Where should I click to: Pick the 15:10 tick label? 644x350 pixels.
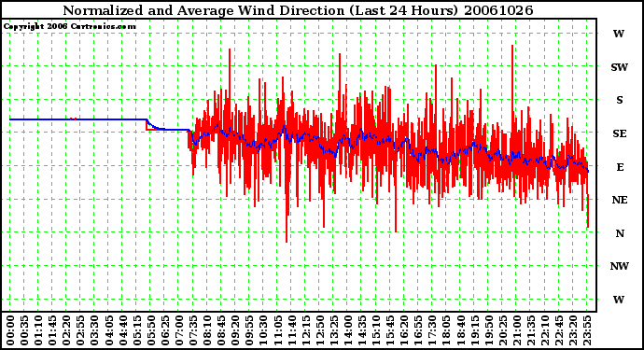pyautogui.click(x=375, y=331)
